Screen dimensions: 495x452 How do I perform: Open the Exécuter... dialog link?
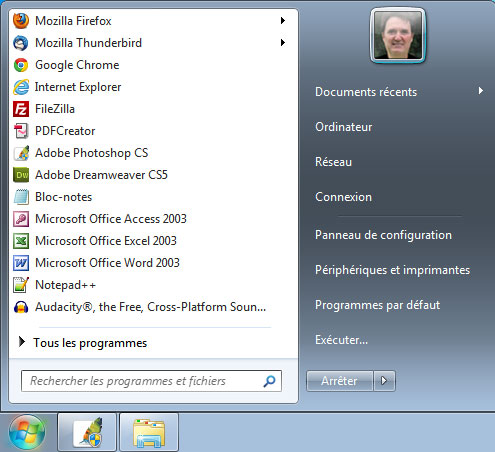click(x=341, y=340)
